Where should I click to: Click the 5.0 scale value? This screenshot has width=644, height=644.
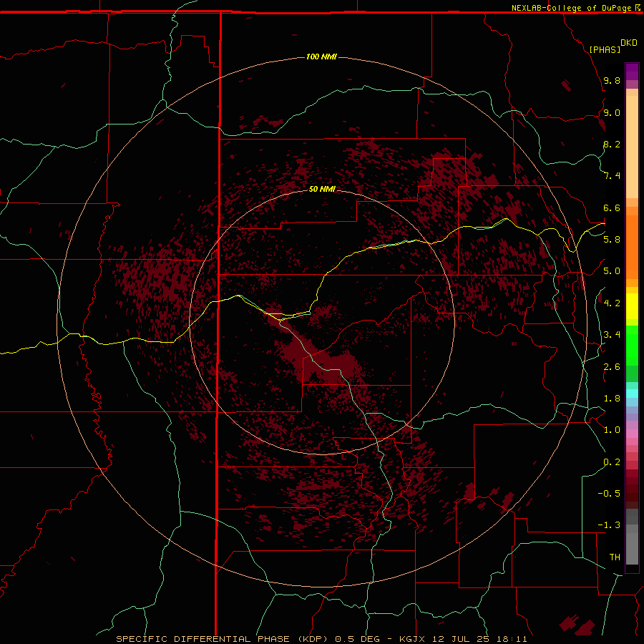(x=612, y=271)
